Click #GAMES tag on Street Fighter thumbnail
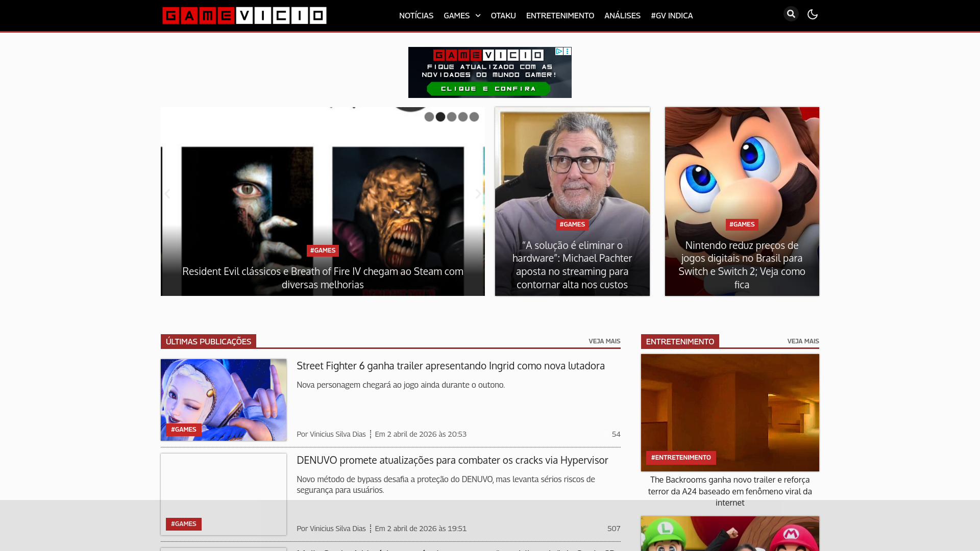The height and width of the screenshot is (551, 980). [x=184, y=430]
